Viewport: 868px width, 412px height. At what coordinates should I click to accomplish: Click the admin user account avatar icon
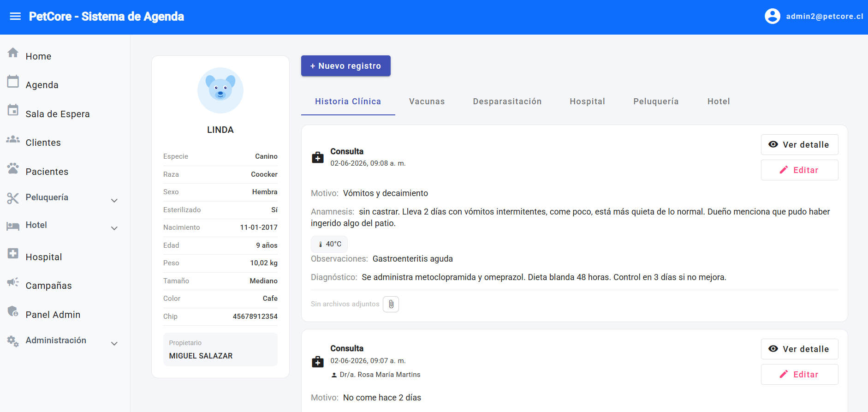[x=772, y=16]
